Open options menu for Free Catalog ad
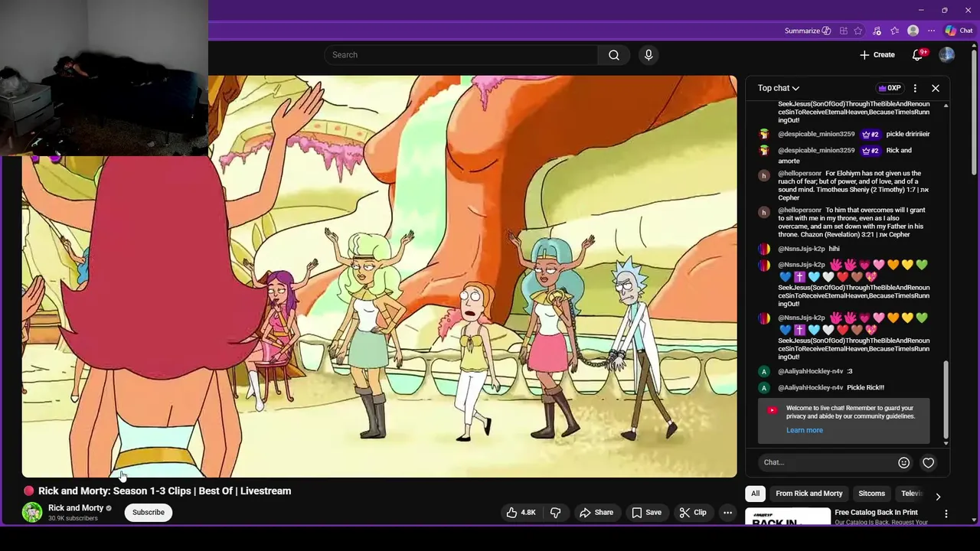Image resolution: width=980 pixels, height=551 pixels. (946, 514)
